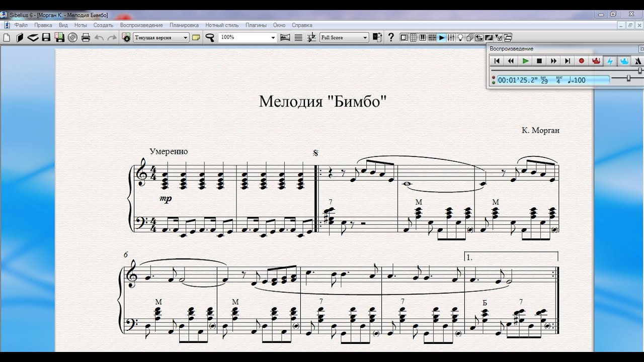Open the Ноты menu
Image resolution: width=644 pixels, height=362 pixels.
pyautogui.click(x=80, y=25)
